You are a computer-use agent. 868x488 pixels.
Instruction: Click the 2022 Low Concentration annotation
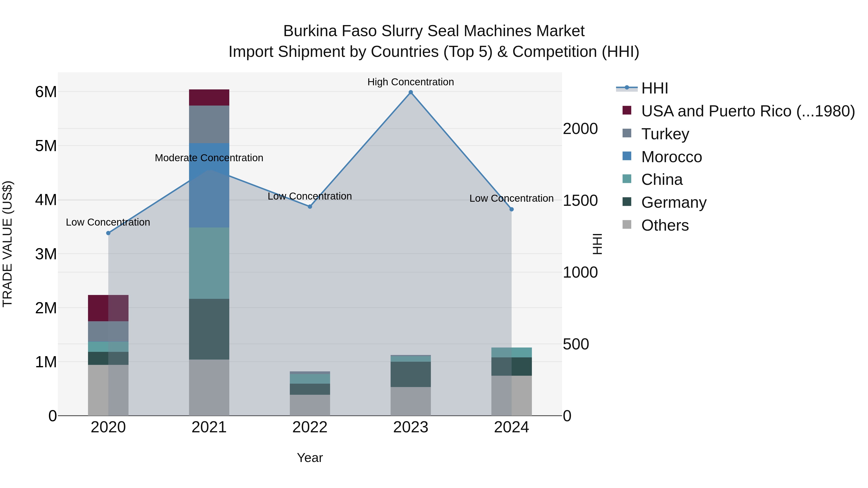click(310, 196)
